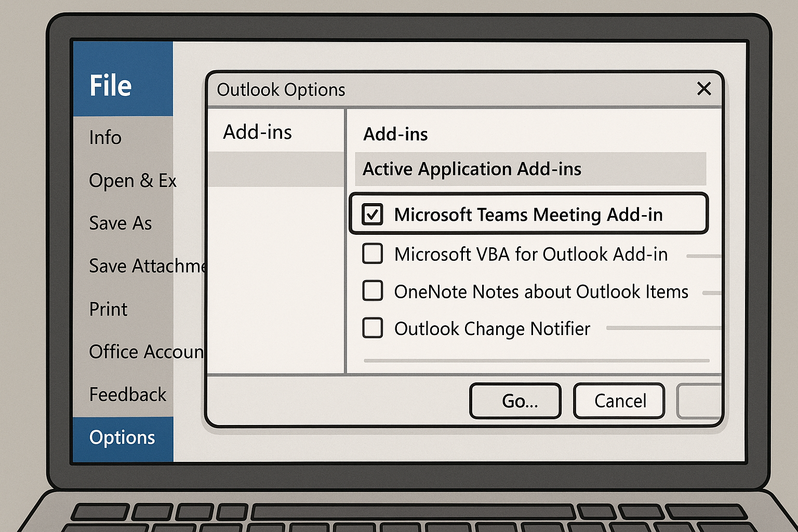Screen dimensions: 798x532
Task: Click the Active Application Add-ins header
Action: (530, 169)
